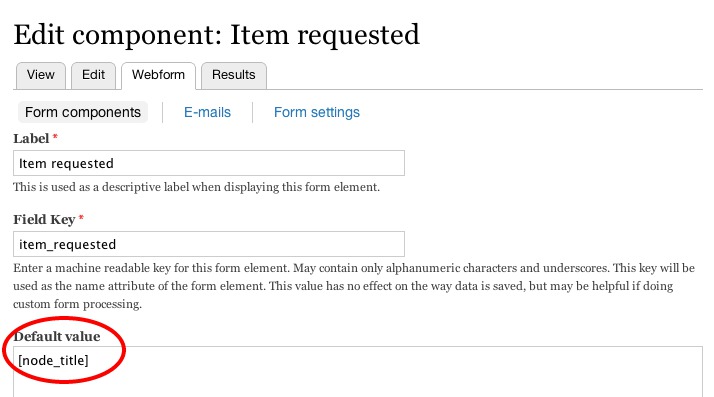Click the divider between E-mails and Form settings
Image resolution: width=714 pixels, height=397 pixels.
tap(252, 112)
